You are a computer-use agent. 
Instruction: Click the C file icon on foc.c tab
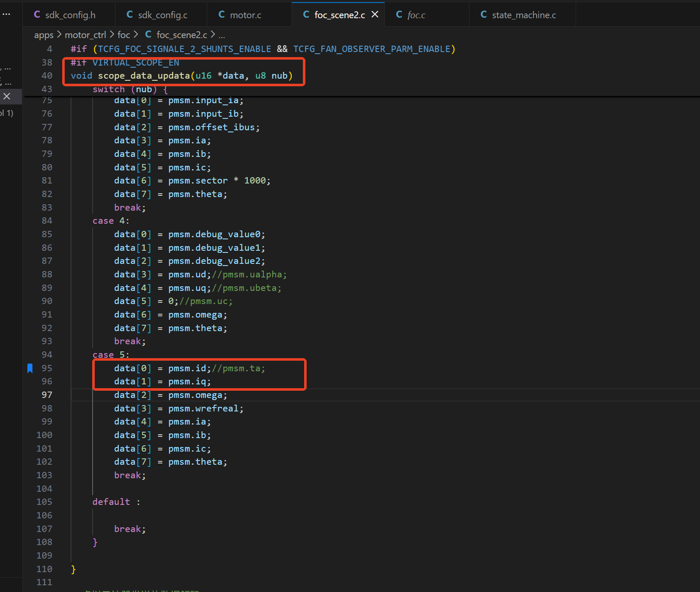pos(399,15)
